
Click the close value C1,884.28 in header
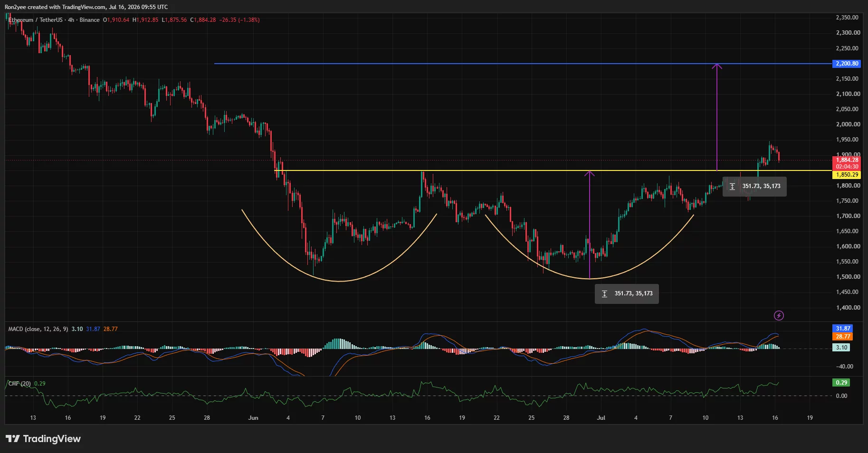click(203, 20)
